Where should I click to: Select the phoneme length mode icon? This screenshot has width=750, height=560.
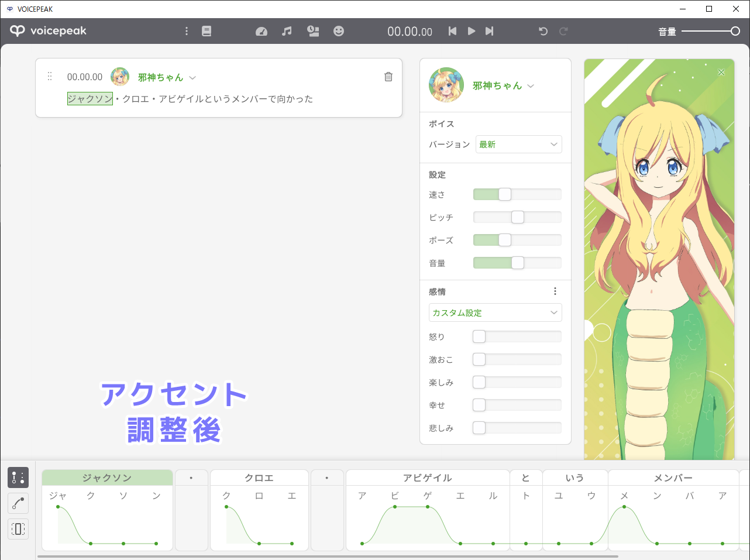click(18, 529)
